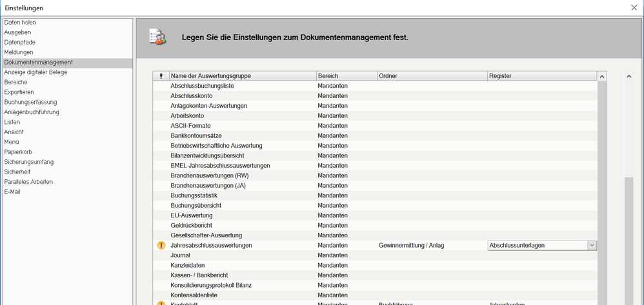Click the warning icon beside Jahresabschlussauswertungen

tap(161, 245)
